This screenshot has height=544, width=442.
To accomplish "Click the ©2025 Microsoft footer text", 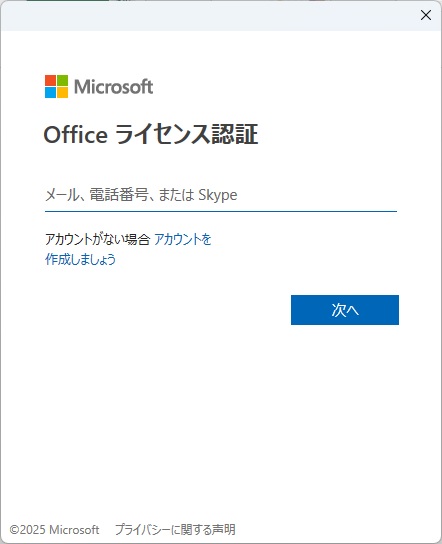I will pos(54,530).
